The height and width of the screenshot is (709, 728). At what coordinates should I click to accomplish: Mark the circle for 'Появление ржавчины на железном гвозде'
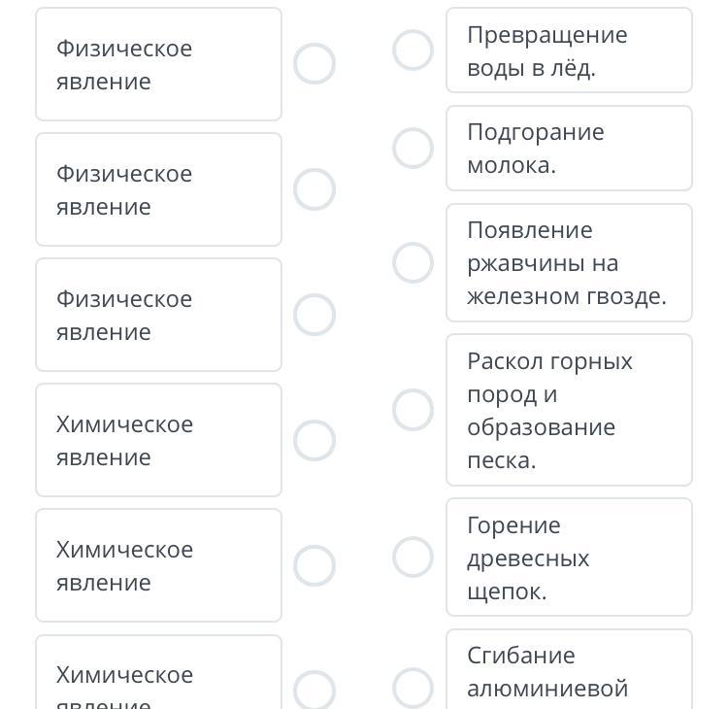pos(413,262)
